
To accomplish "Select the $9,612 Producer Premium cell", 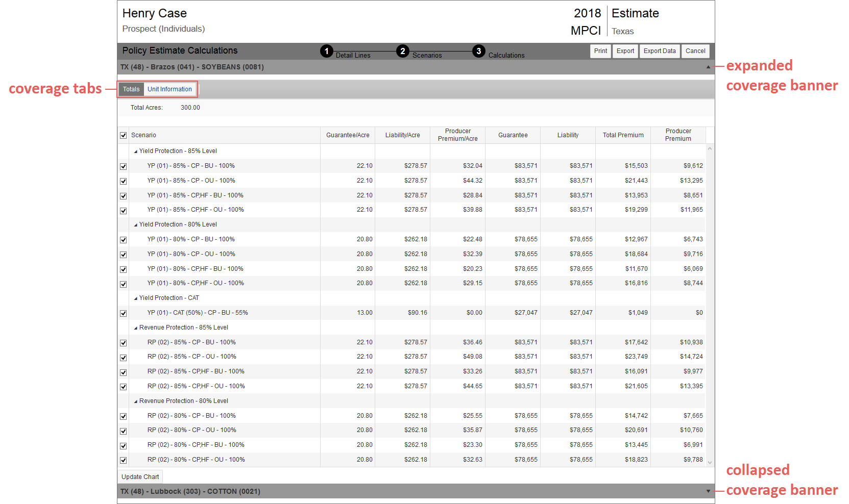I will pos(678,166).
